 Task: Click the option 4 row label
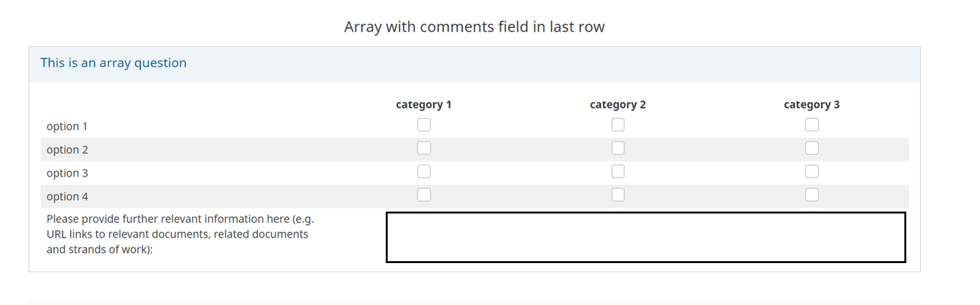coord(67,196)
